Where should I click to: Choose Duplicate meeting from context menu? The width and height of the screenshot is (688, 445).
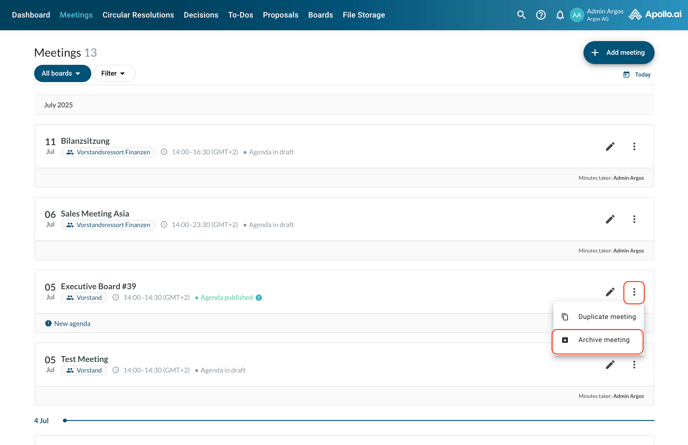(x=599, y=317)
